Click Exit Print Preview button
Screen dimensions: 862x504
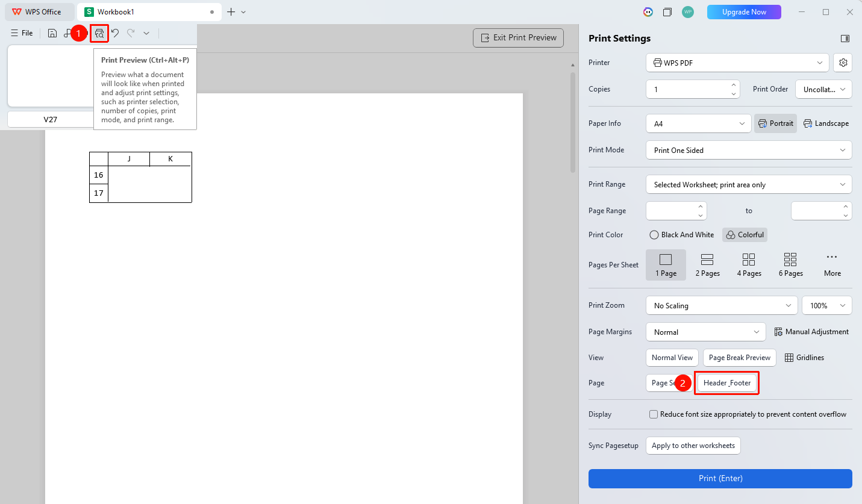click(519, 37)
